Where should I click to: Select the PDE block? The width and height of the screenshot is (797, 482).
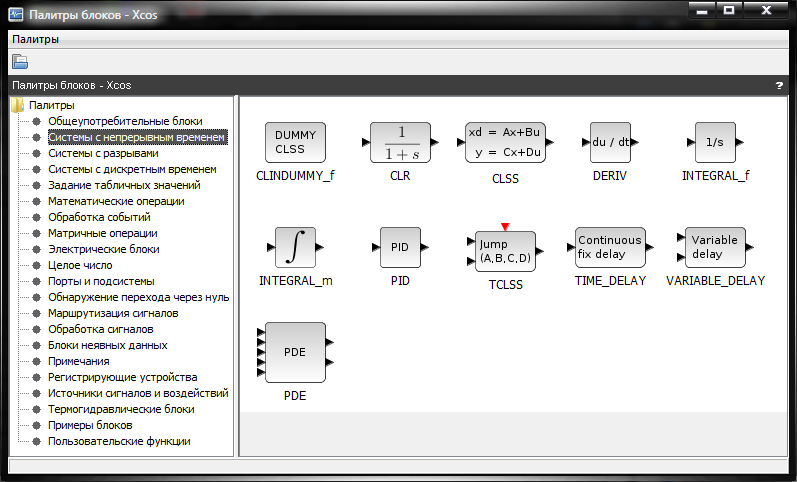(295, 352)
